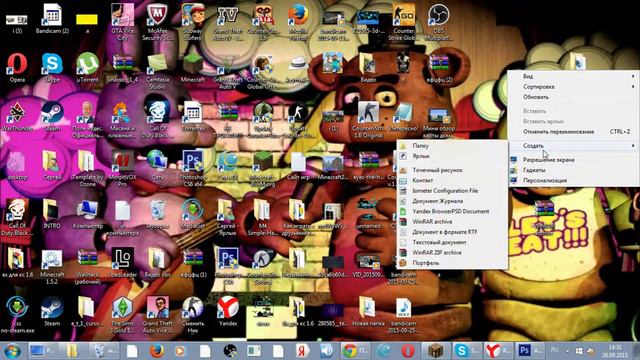
Task: Open the OBS Multiplatform shortcut
Action: [x=439, y=22]
